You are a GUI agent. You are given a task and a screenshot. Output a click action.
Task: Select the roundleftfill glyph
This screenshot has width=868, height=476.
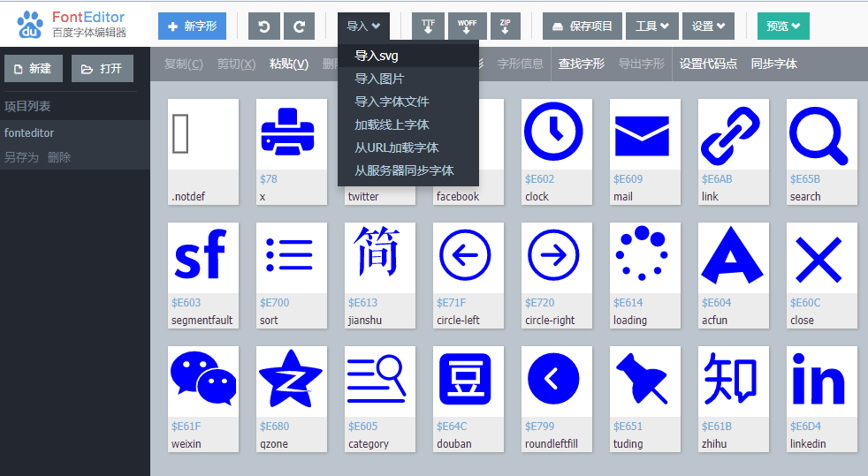pos(556,399)
